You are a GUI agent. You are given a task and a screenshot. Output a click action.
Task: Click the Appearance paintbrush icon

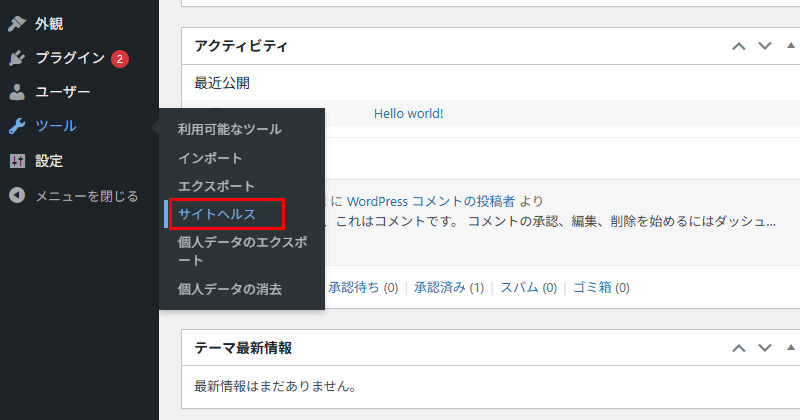(x=17, y=23)
